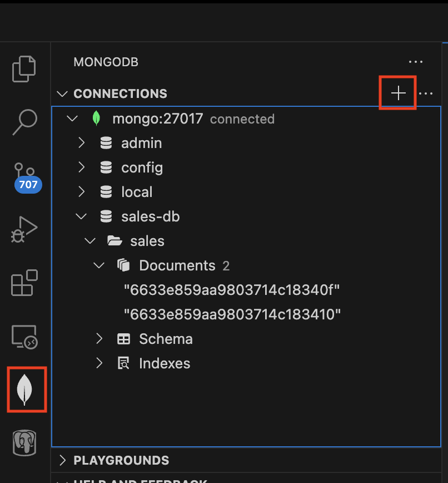Screen dimensions: 448x483
Task: Click the MONGODB panel title
Action: [x=106, y=62]
